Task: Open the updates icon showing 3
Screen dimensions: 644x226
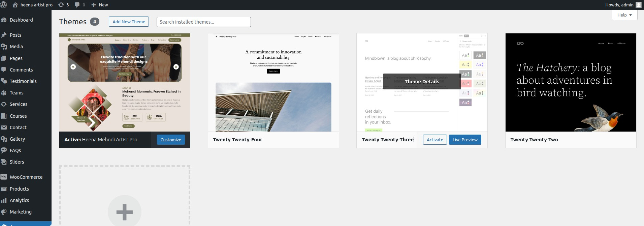Action: coord(61,5)
